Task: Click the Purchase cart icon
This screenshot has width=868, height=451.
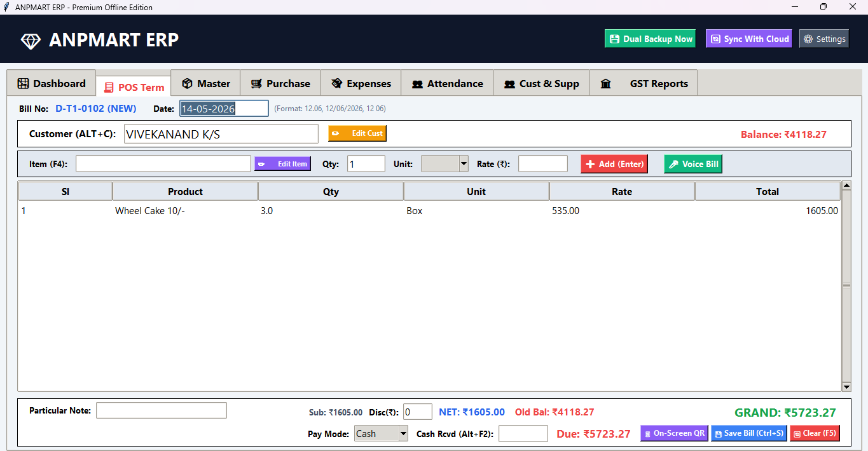Action: click(256, 84)
